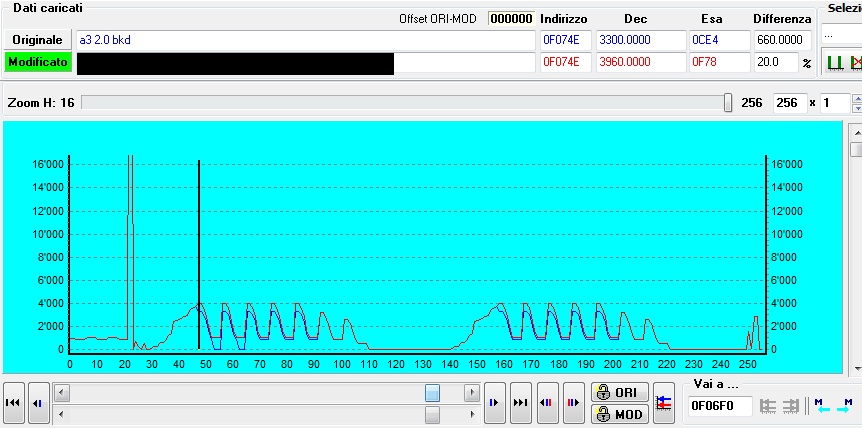Click the lower scrollbar left arrow
Viewport: 862px width, 428px height.
click(x=61, y=414)
